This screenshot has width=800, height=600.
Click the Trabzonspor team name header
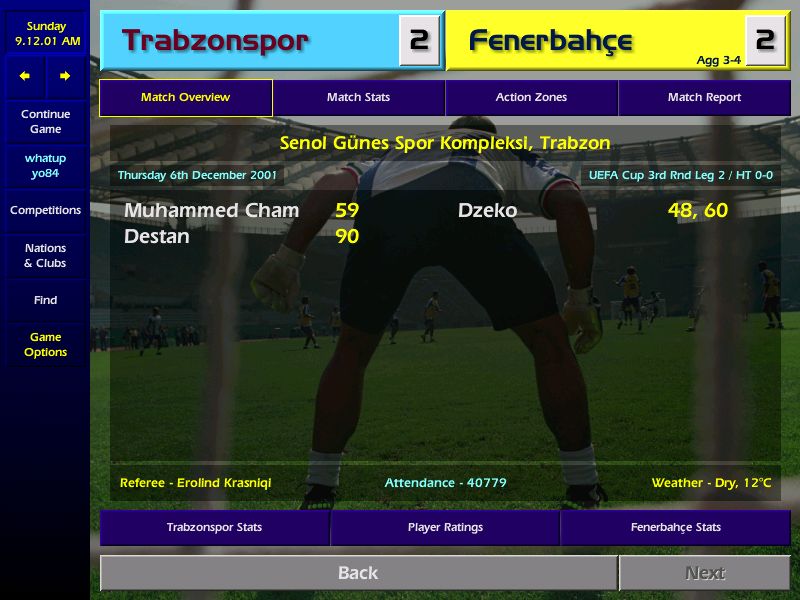coord(215,41)
